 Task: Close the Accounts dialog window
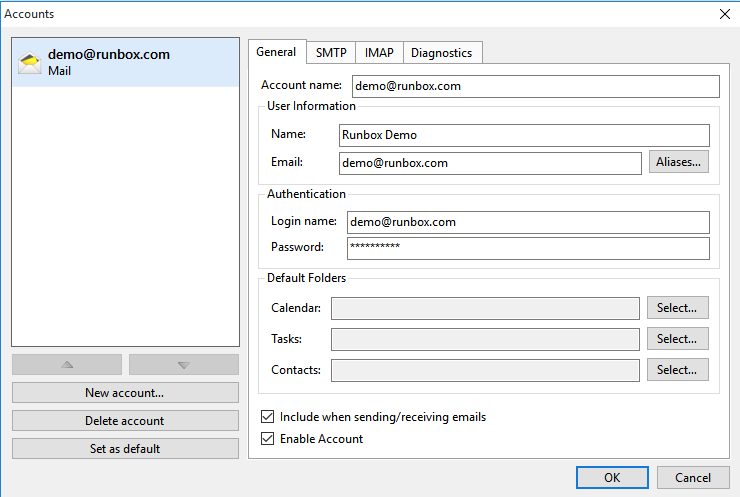click(724, 14)
